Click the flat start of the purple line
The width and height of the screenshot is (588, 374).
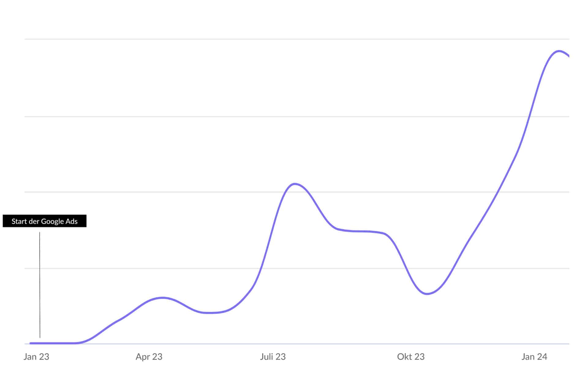[x=54, y=343]
